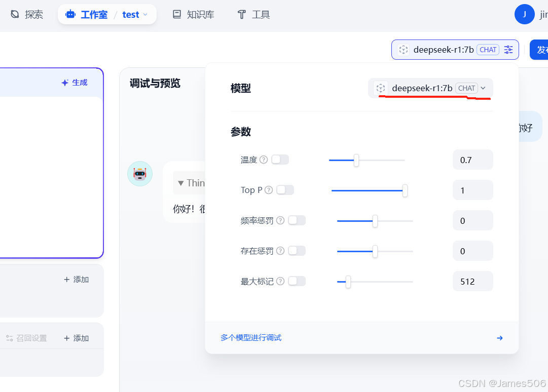Click the model icon in 模型 selector
The height and width of the screenshot is (392, 548).
381,88
